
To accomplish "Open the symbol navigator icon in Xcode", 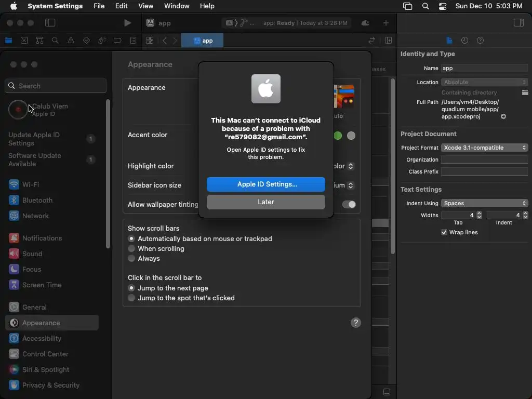I will (39, 41).
